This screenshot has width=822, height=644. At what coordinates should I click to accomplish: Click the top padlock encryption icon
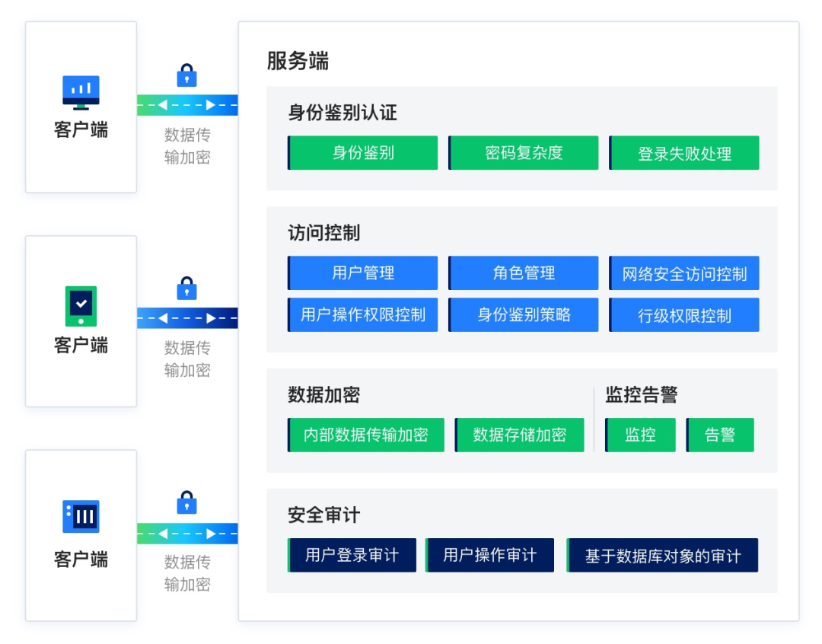tap(186, 76)
